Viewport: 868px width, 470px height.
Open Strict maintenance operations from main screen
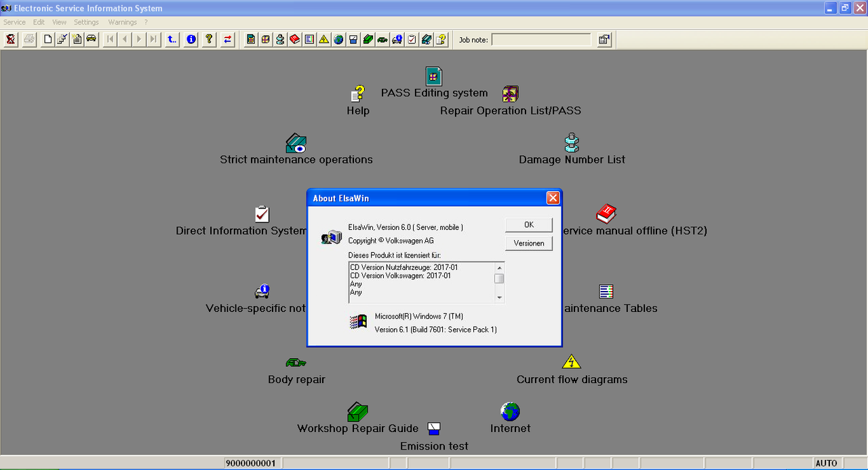click(x=296, y=143)
